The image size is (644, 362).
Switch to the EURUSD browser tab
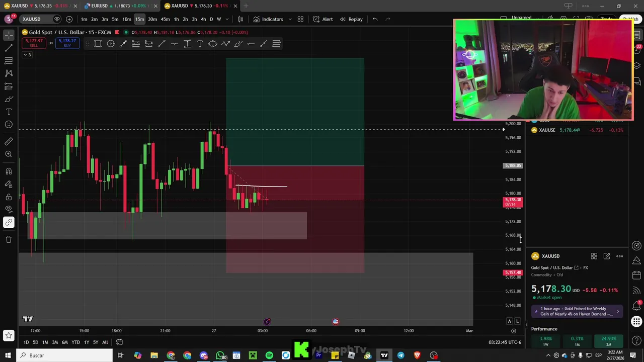[120, 6]
